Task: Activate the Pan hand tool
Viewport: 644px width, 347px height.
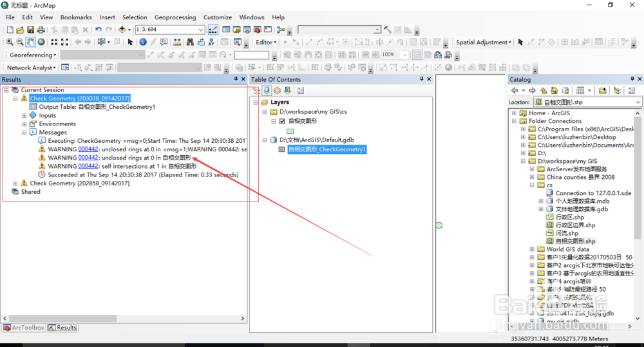Action: (31, 42)
